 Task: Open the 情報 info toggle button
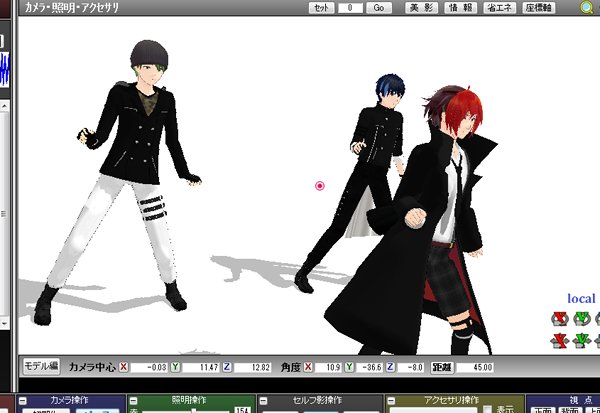[461, 8]
